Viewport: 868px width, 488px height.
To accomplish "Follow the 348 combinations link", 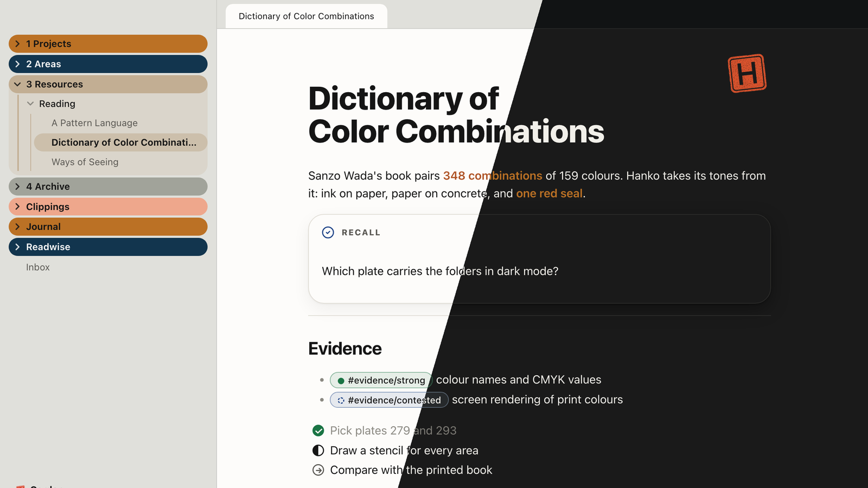I will pyautogui.click(x=493, y=176).
